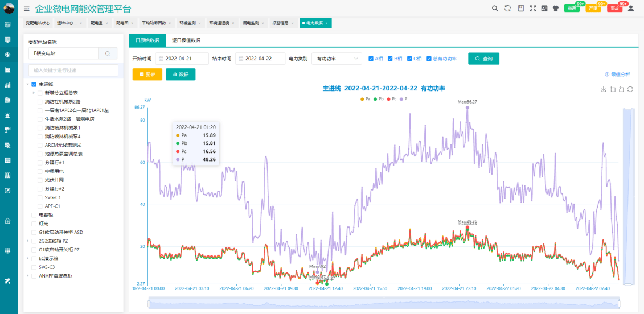Viewport: 644px width, 314px height.
Task: Uncheck the A相 checkbox
Action: coord(371,59)
